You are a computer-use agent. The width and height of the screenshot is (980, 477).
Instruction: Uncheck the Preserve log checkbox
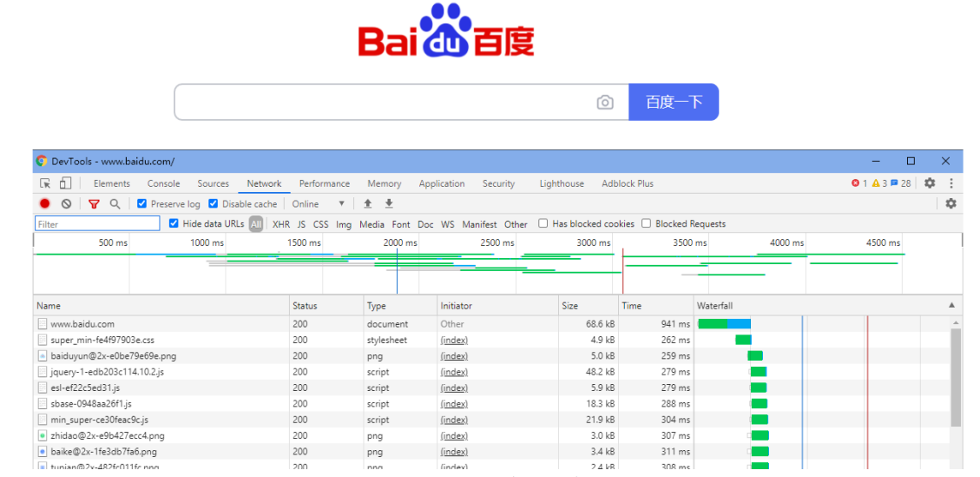click(x=141, y=204)
